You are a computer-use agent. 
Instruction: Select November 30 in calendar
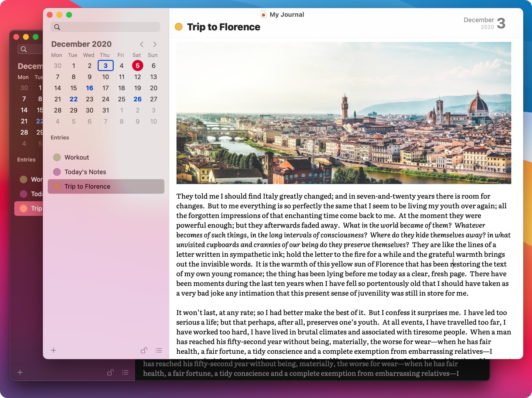point(58,66)
